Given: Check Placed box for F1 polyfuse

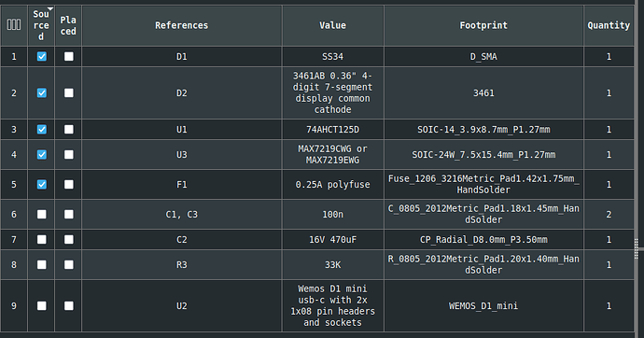Looking at the screenshot, I should coord(68,184).
